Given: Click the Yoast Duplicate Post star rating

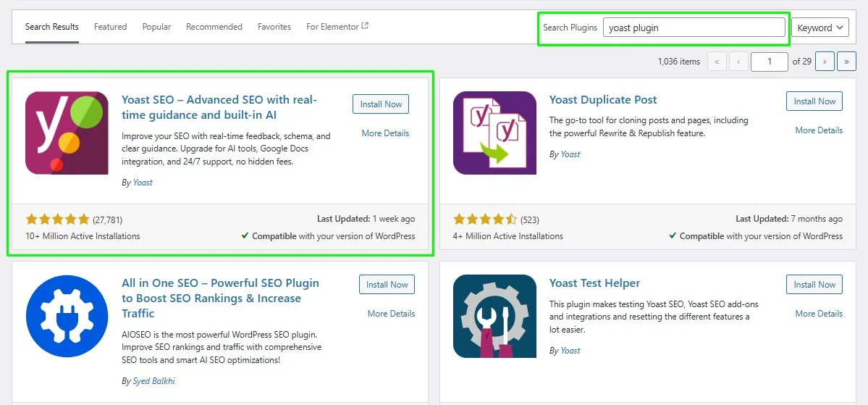Looking at the screenshot, I should (x=485, y=220).
